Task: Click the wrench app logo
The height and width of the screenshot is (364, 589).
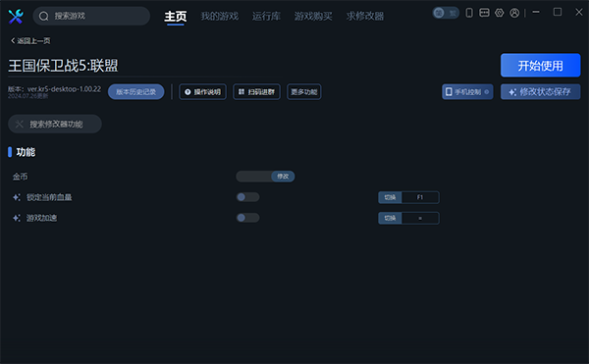Action: click(16, 16)
